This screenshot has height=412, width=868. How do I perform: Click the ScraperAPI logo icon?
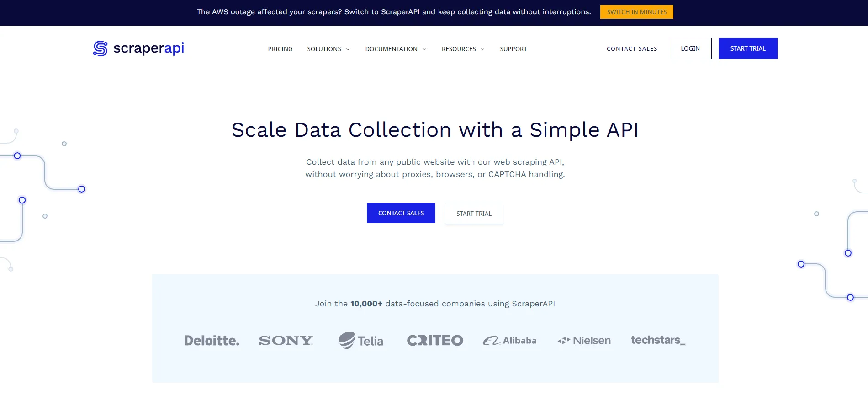[x=100, y=48]
